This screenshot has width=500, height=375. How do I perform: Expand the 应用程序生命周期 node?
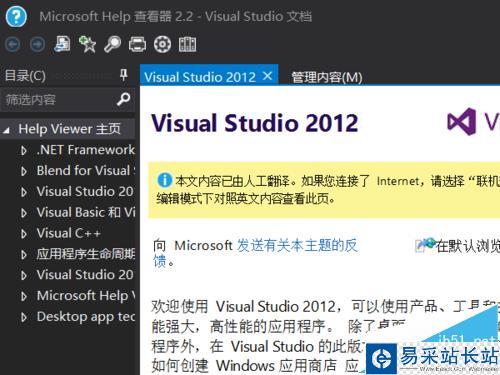coord(24,255)
